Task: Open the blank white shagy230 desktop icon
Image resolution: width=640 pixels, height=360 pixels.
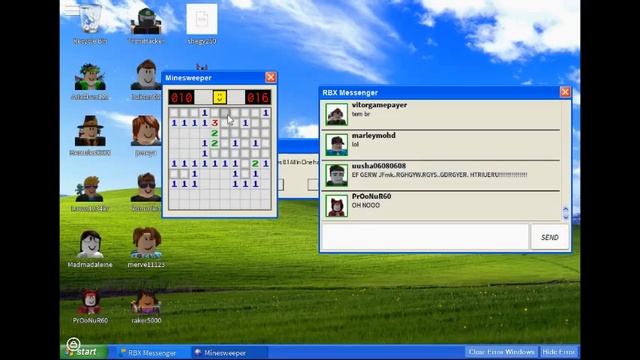Action: [202, 24]
